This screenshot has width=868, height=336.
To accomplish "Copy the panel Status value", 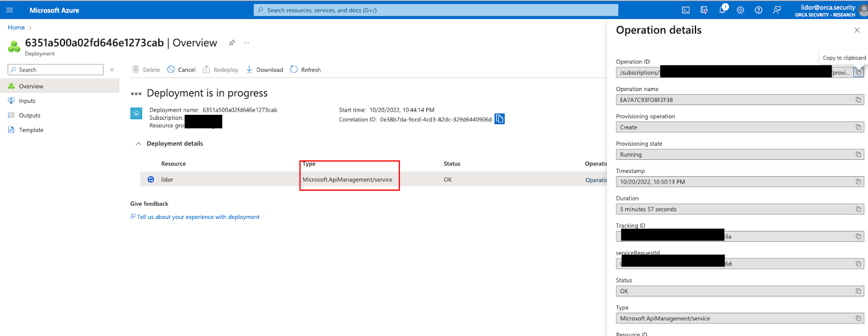I will coord(858,291).
